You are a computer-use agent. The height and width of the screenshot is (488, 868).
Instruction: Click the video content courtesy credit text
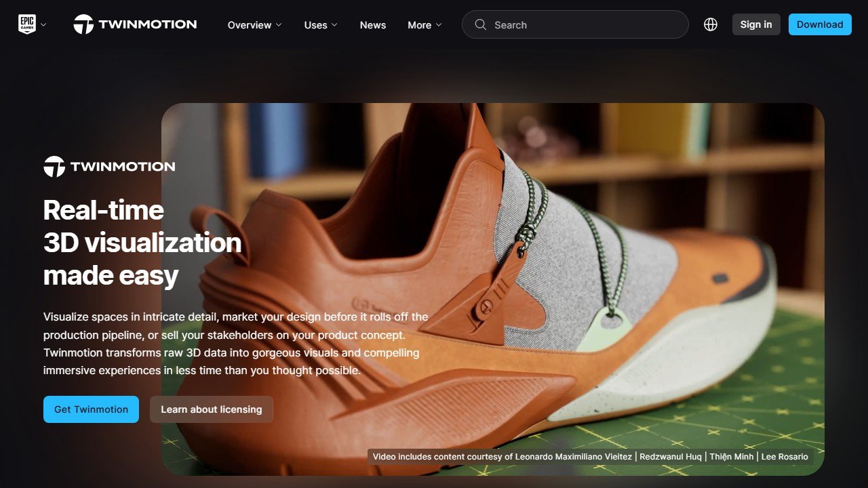tap(591, 457)
